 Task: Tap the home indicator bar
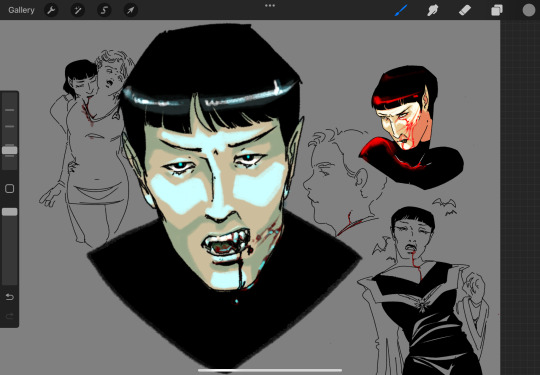(x=270, y=371)
